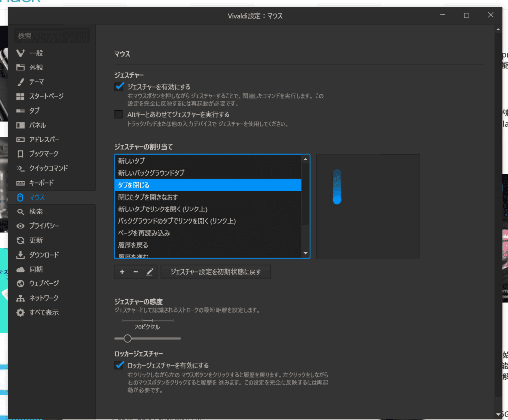Click the gesture preview pane
This screenshot has height=420, width=508.
point(368,206)
